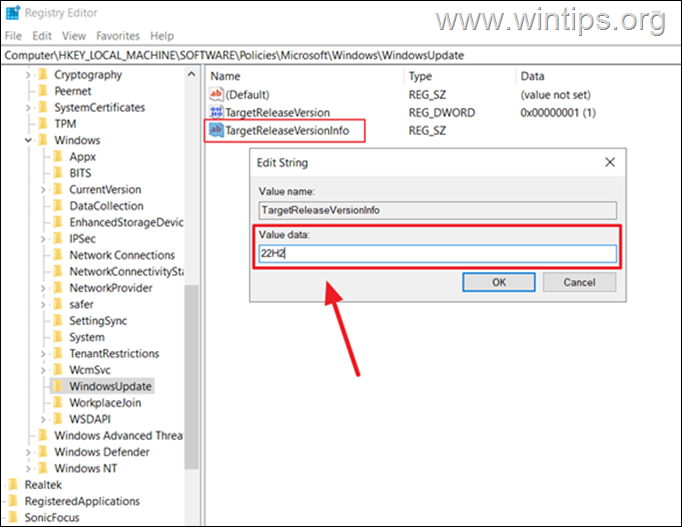The width and height of the screenshot is (682, 527).
Task: Collapse the Windows key
Action: [28, 140]
